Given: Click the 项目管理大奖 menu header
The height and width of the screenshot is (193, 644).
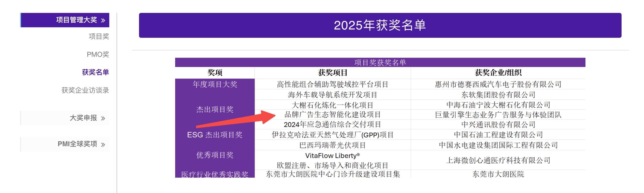Looking at the screenshot, I should click(76, 20).
